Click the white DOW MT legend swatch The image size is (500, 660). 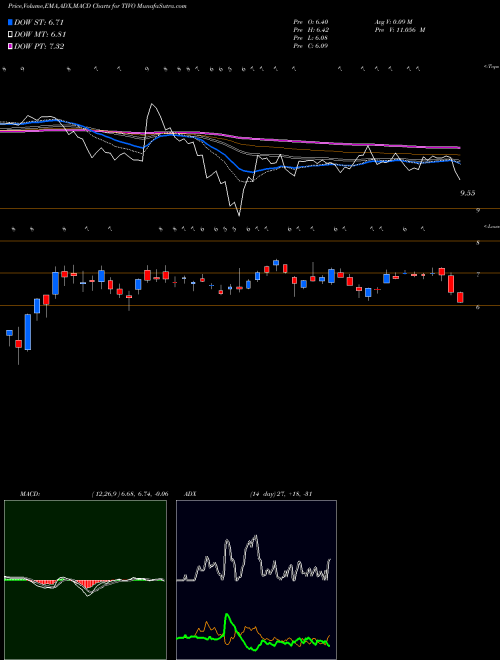pos(11,34)
